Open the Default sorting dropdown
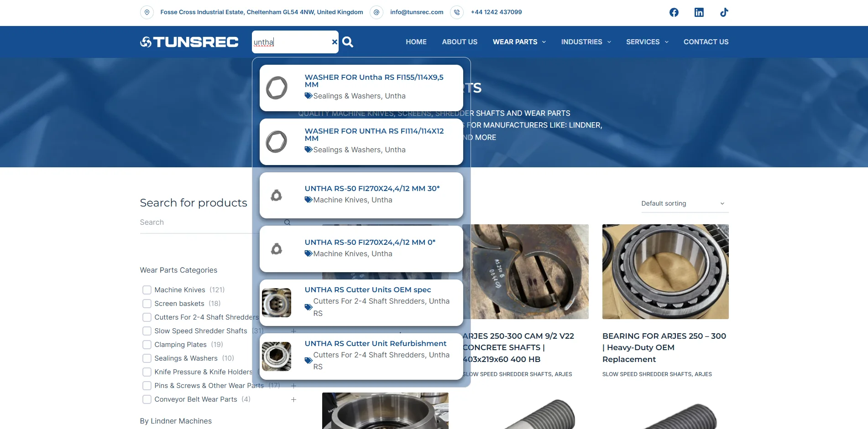868x429 pixels. coord(685,203)
